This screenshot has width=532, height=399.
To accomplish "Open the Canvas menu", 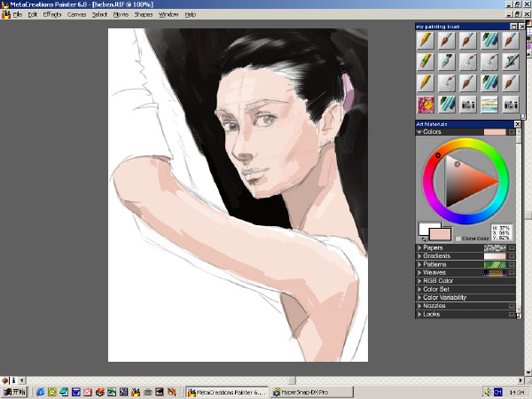I will click(76, 14).
